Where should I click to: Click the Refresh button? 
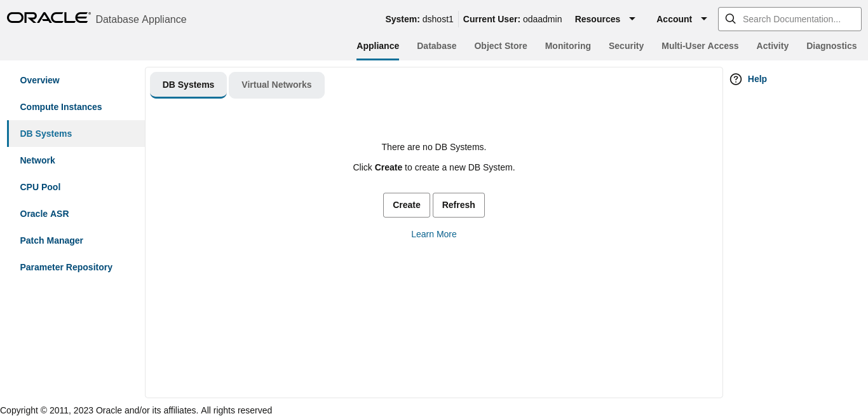point(458,205)
